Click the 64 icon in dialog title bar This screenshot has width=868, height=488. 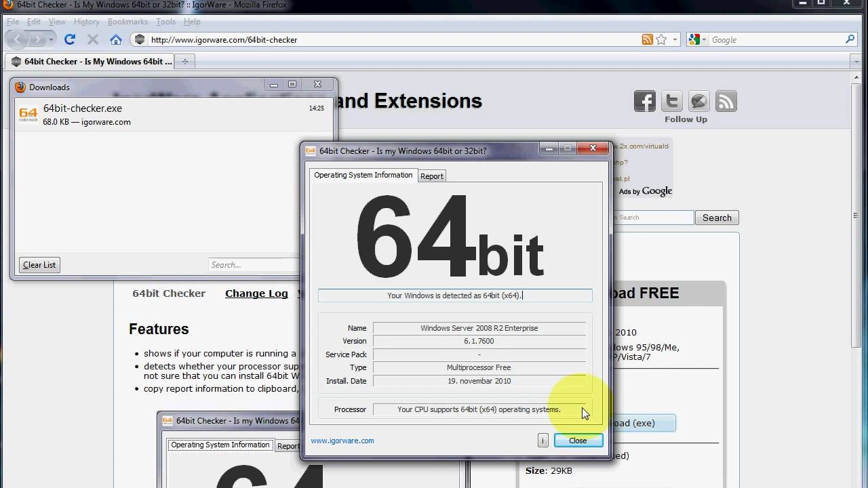pos(311,150)
